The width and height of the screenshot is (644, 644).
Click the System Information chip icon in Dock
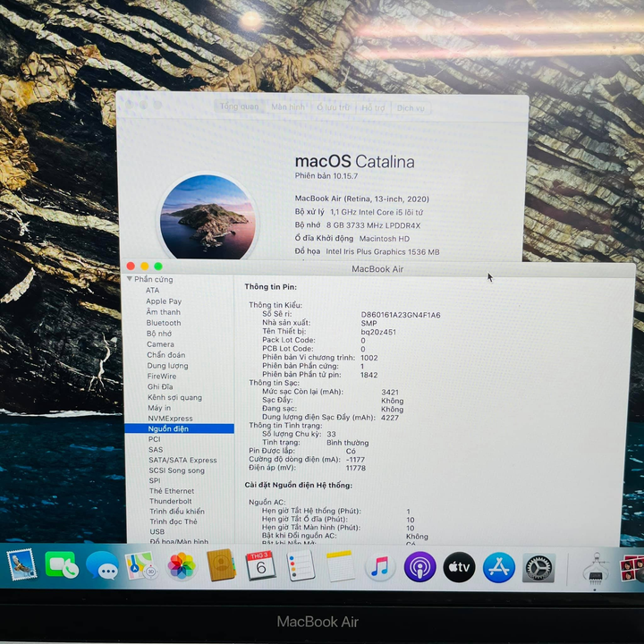tap(595, 569)
